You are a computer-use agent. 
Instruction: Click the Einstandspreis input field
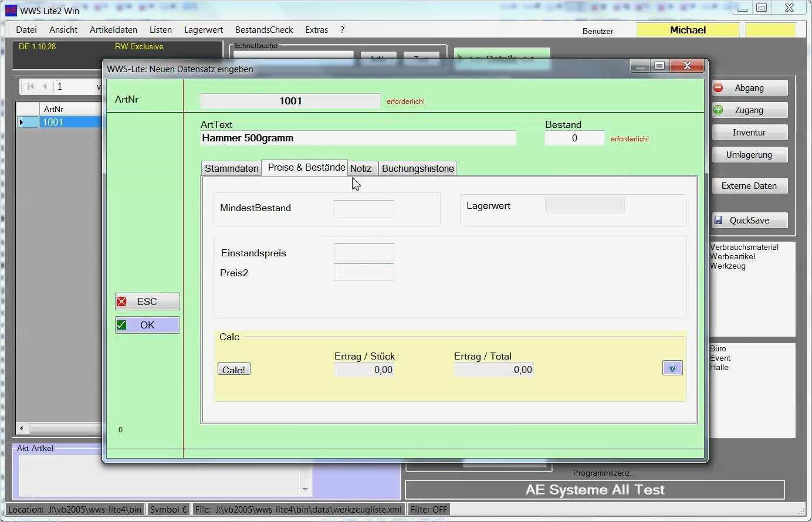[364, 252]
